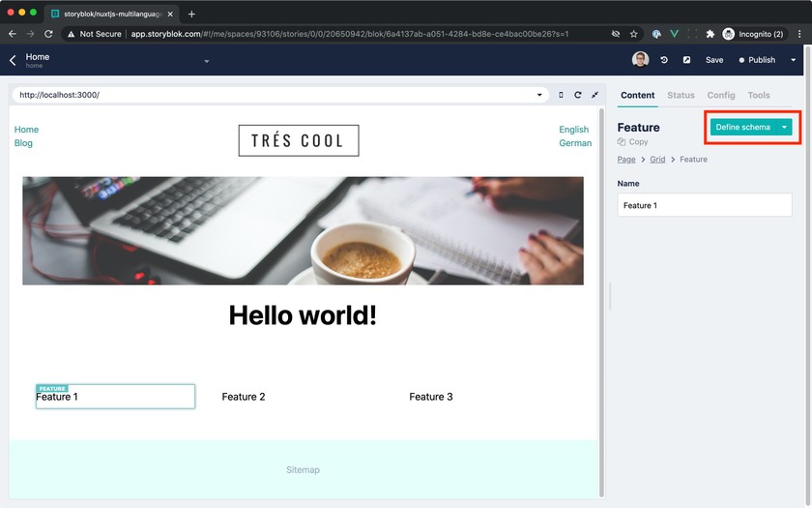Open the Define schema dropdown arrow
This screenshot has height=508, width=812.
click(x=785, y=127)
